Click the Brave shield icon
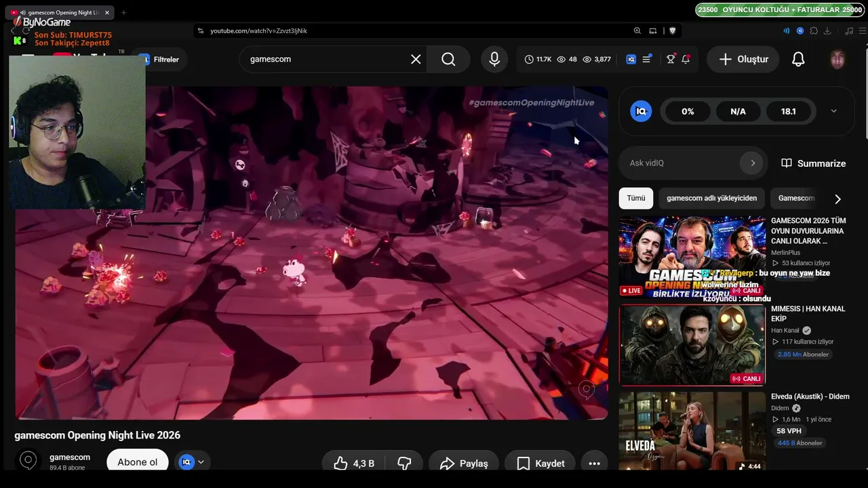 [673, 30]
